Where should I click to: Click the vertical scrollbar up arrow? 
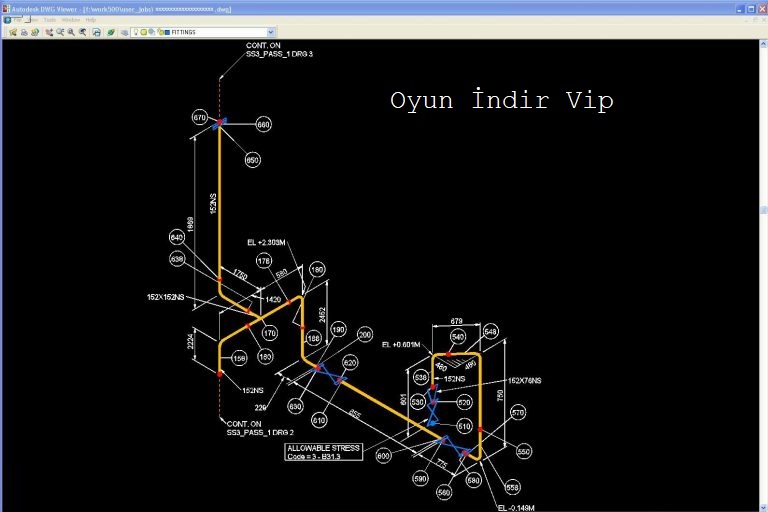(x=763, y=45)
